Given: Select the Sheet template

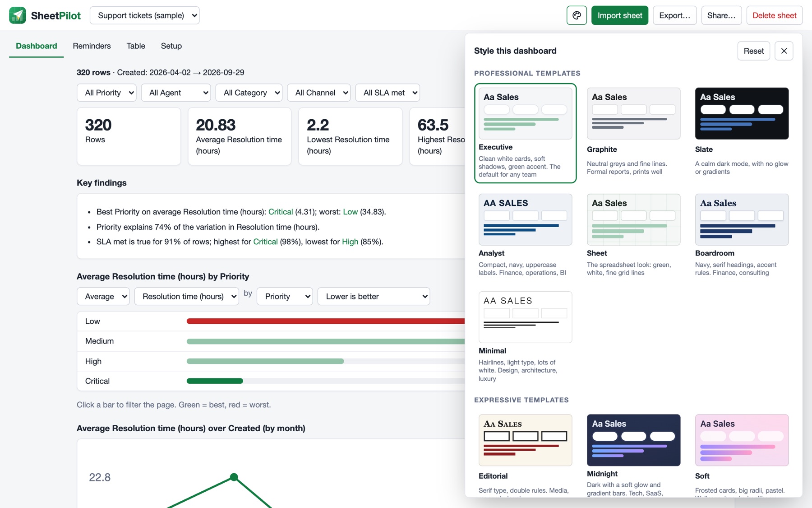Looking at the screenshot, I should [x=634, y=236].
